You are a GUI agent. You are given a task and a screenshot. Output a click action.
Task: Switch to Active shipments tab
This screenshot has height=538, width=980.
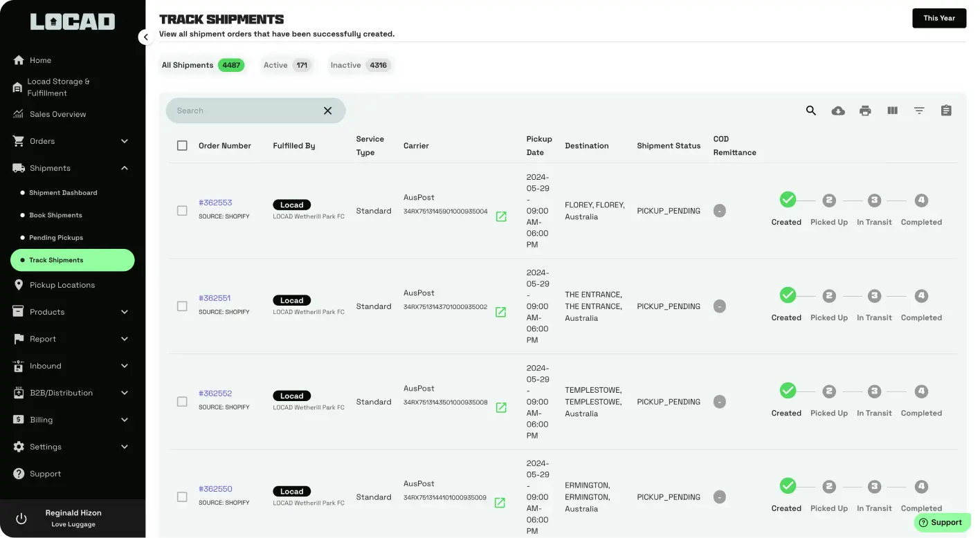tap(287, 65)
